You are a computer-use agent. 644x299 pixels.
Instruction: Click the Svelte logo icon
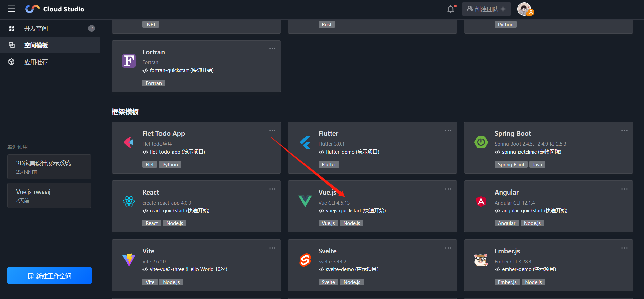[x=305, y=260]
